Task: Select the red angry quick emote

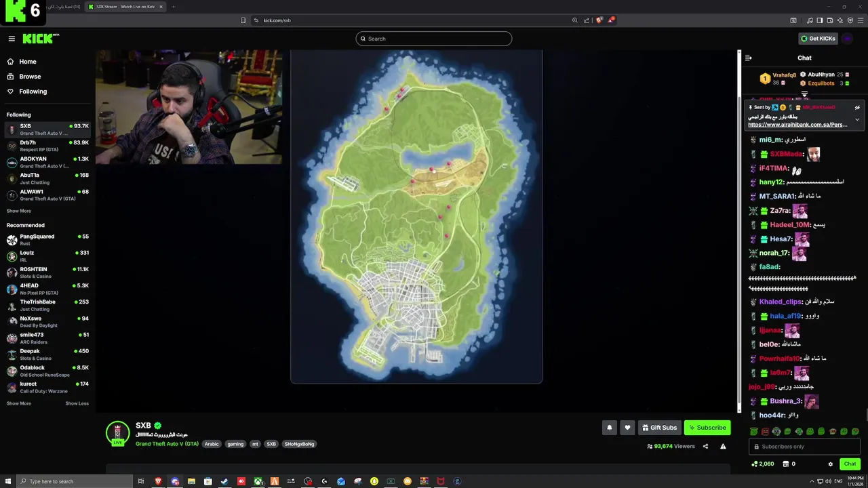Action: (x=765, y=432)
